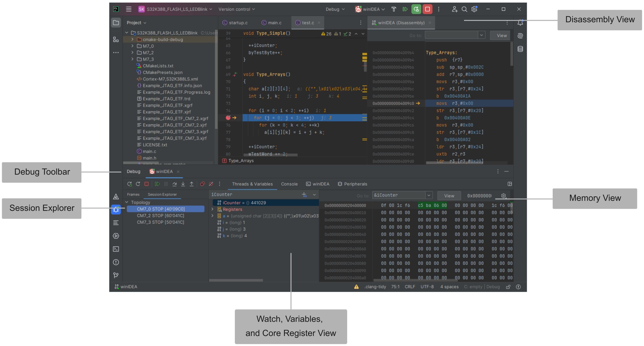Click Step Into in debug toolbar
Viewport: 644px width, 346px height.
183,184
